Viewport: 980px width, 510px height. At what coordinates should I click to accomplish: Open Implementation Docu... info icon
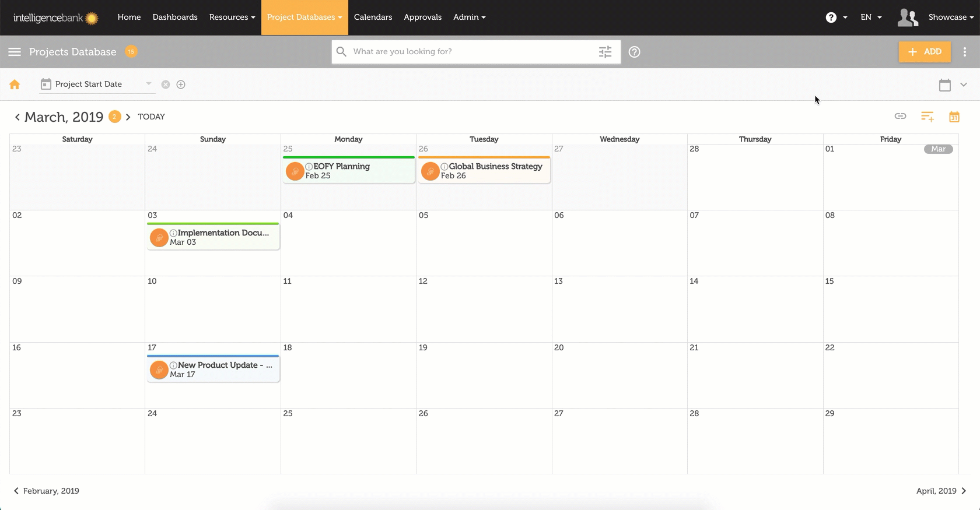pyautogui.click(x=173, y=233)
